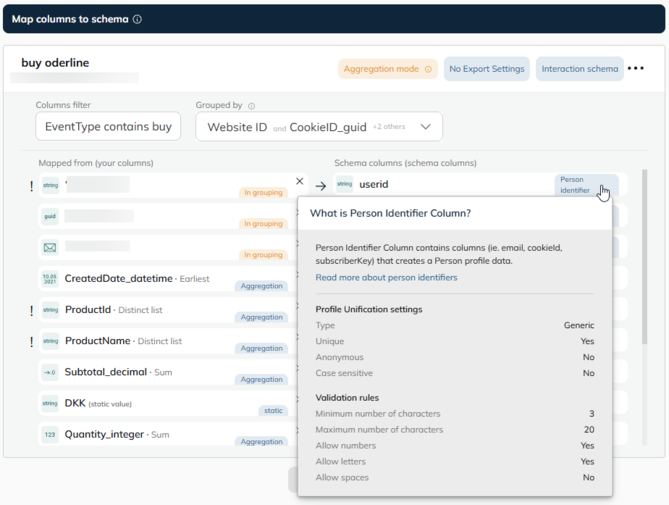This screenshot has width=669, height=505.
Task: Click the Generic value for Type
Action: click(x=579, y=325)
